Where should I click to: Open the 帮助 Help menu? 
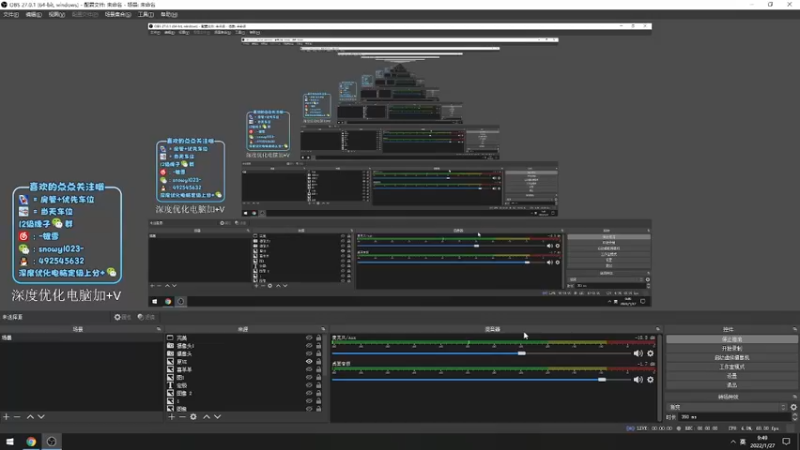click(169, 15)
